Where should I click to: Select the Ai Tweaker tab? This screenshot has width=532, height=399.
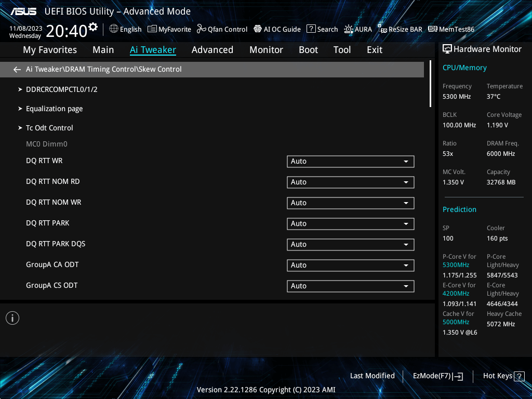pyautogui.click(x=153, y=50)
